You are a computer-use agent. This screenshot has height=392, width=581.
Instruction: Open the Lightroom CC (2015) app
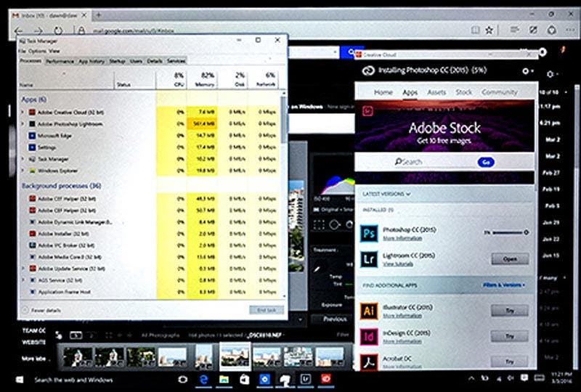point(510,259)
